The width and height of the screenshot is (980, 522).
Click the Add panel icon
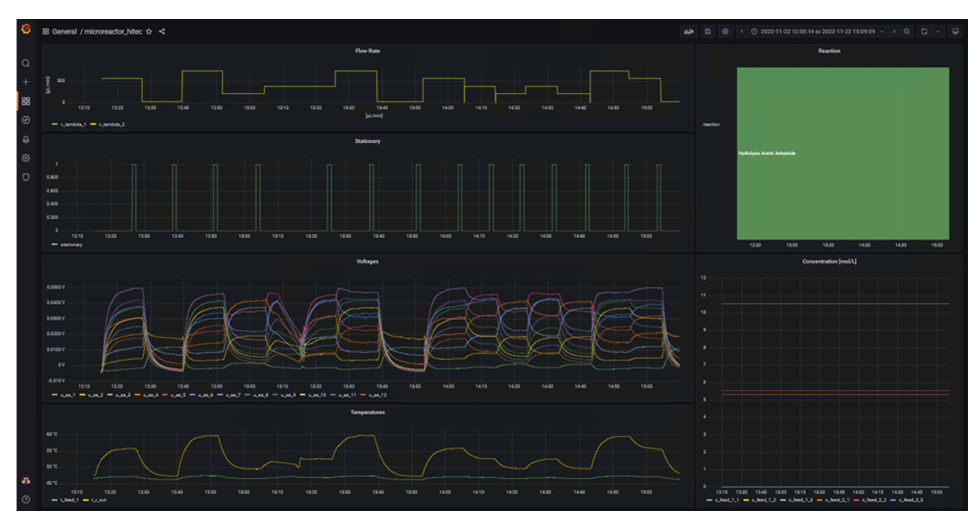pyautogui.click(x=688, y=32)
